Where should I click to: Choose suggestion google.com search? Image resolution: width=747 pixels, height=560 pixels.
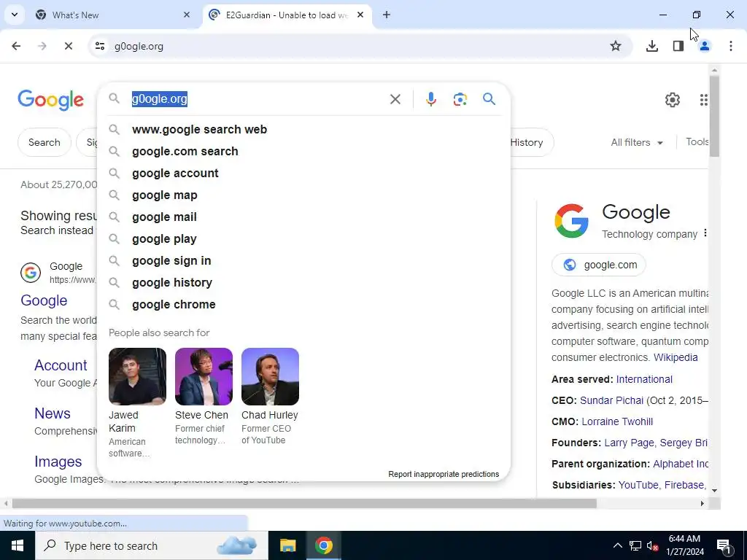pyautogui.click(x=304, y=152)
